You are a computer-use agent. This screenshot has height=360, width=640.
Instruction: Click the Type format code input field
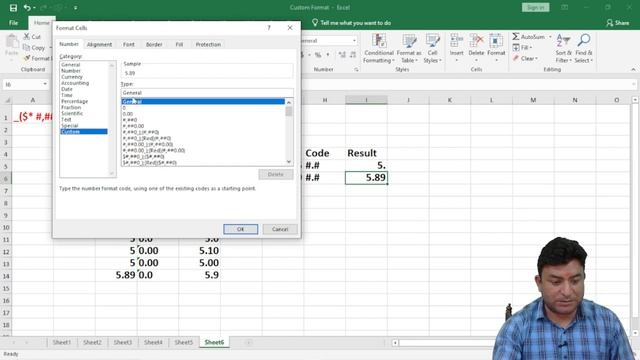(207, 93)
